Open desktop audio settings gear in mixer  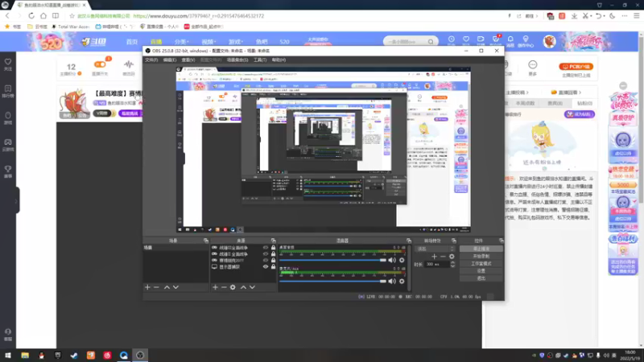tap(402, 260)
